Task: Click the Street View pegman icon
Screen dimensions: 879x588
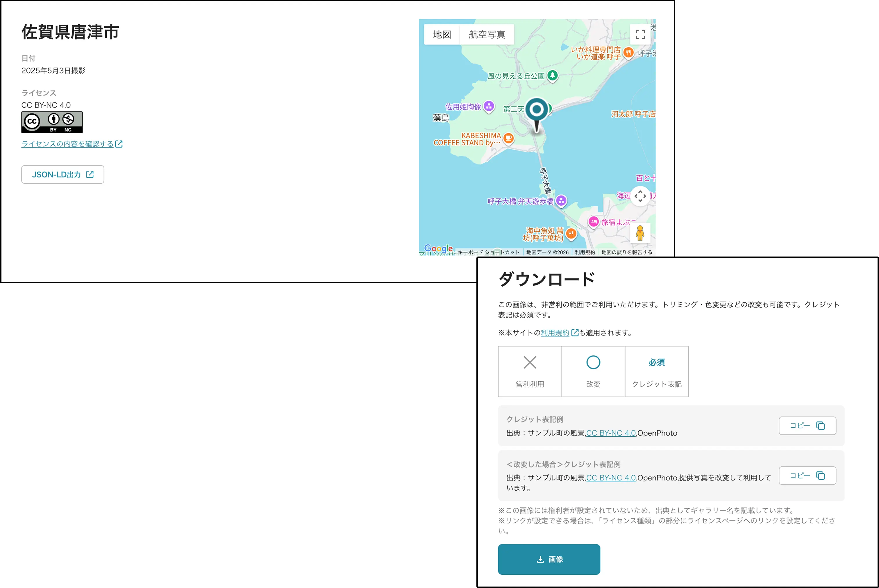Action: tap(640, 233)
